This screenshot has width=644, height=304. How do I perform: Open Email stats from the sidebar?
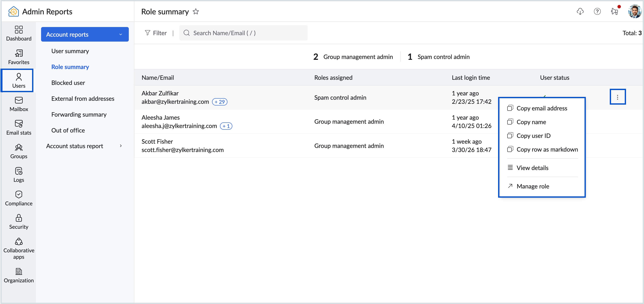pyautogui.click(x=18, y=127)
